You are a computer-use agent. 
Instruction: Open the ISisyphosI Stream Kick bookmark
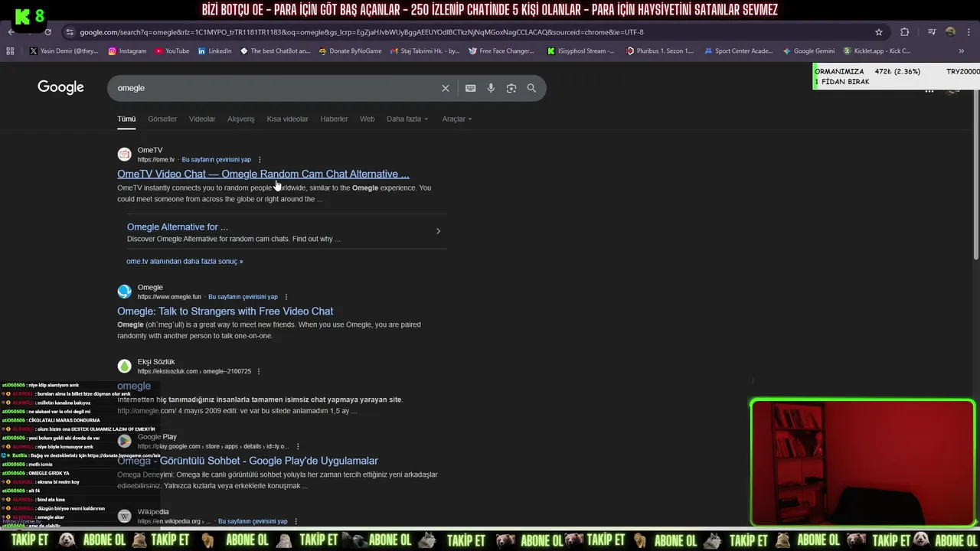click(x=580, y=51)
